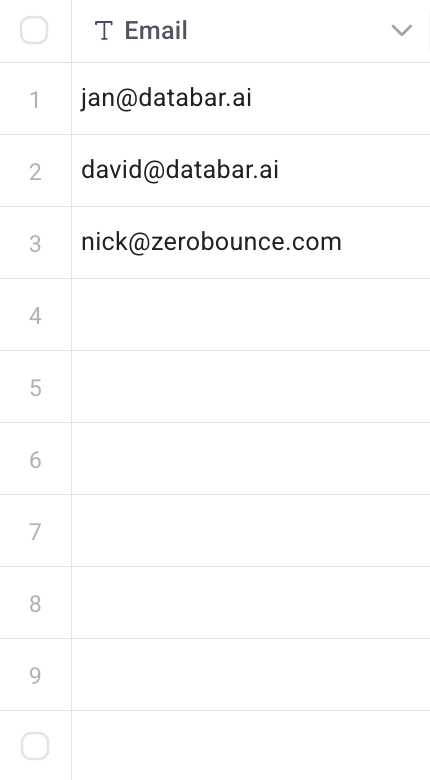Screen dimensions: 430x780
Task: Click the empty Email cell in row 4
Action: coord(250,314)
